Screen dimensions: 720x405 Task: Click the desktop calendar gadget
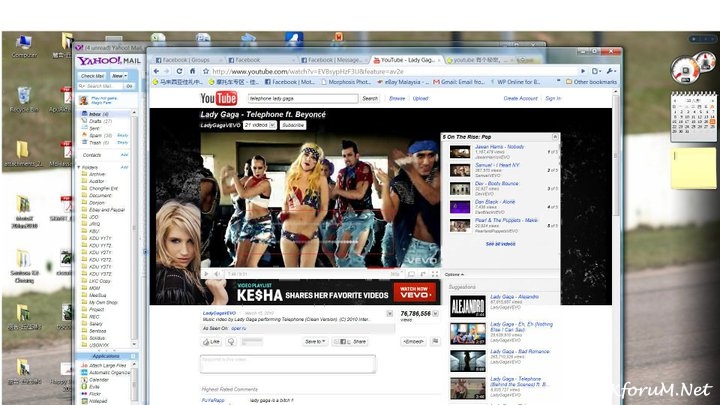pos(693,116)
